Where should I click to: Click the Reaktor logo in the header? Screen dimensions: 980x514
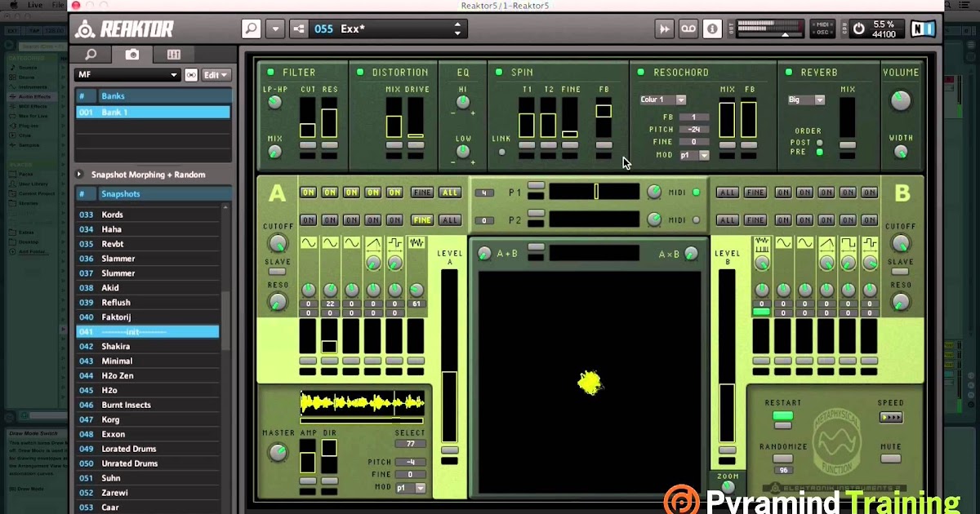click(125, 29)
